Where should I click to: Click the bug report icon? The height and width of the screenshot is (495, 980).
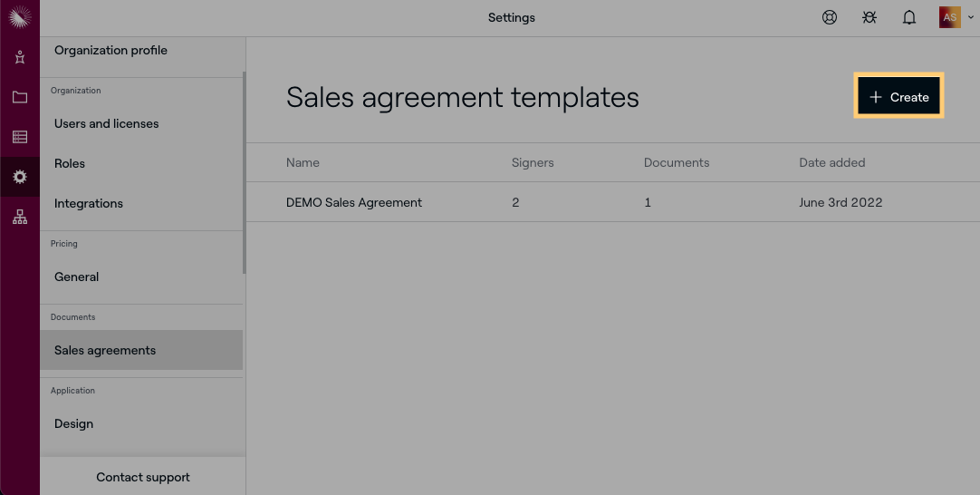click(x=870, y=17)
